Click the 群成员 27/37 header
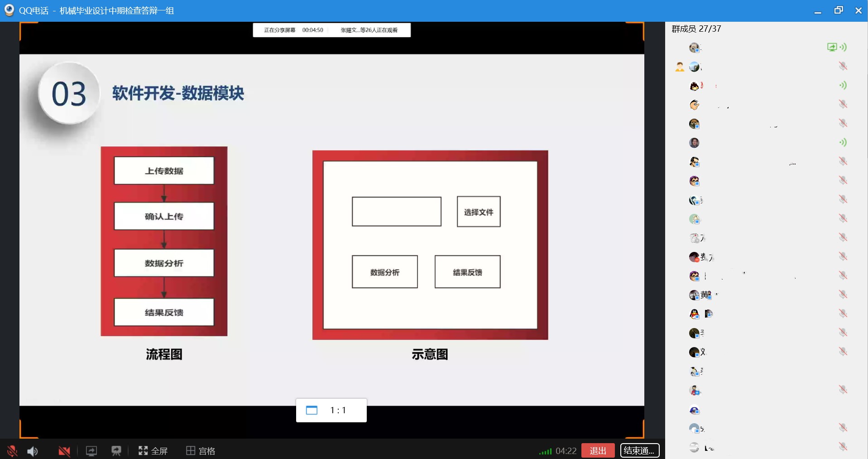This screenshot has height=459, width=868. [696, 29]
